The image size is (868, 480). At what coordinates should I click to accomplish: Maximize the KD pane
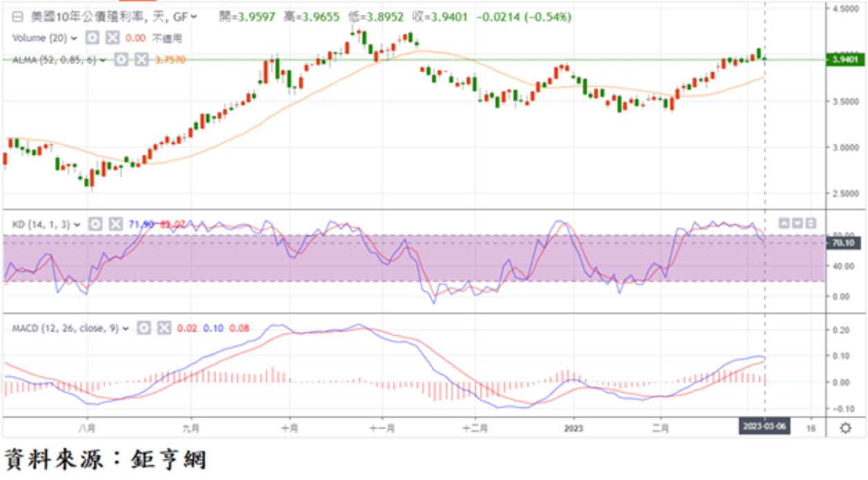tap(811, 223)
